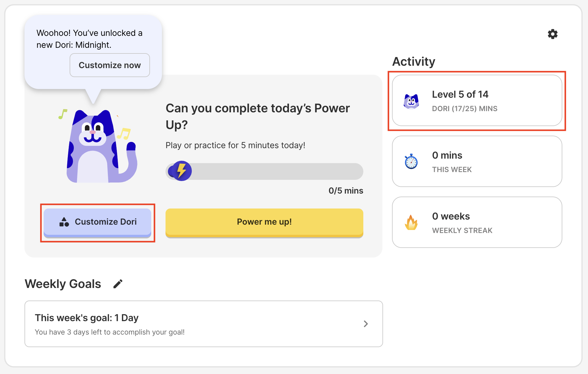Click the Power Up progress bar track
The width and height of the screenshot is (588, 374).
coord(275,171)
